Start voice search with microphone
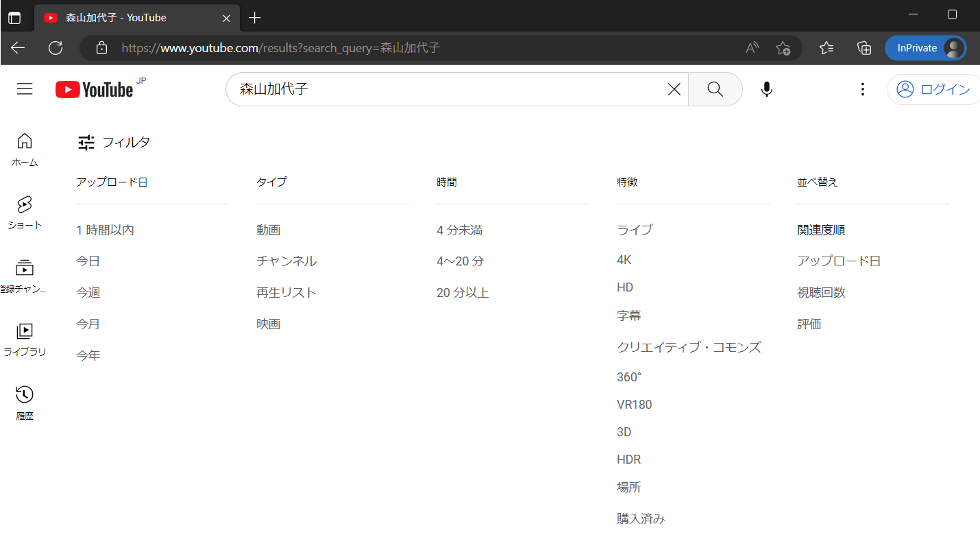This screenshot has width=980, height=535. 767,89
